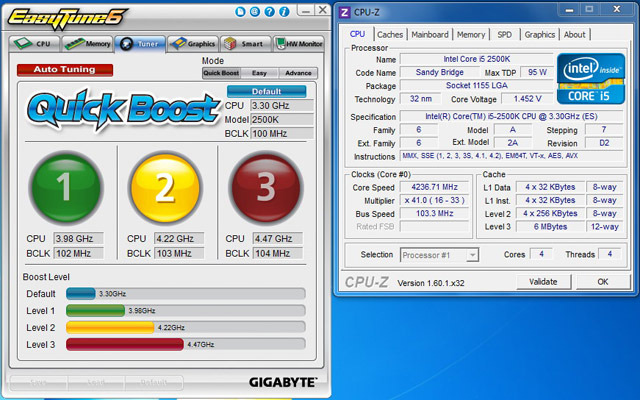
Task: Click the Validate button in CPU-Z
Action: 543,282
